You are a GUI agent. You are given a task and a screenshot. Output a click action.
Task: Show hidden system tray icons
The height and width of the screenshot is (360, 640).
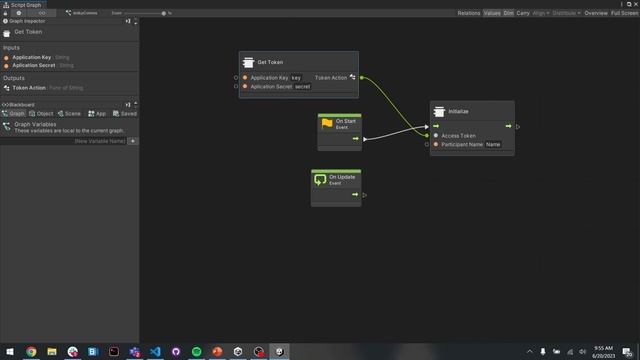click(529, 351)
